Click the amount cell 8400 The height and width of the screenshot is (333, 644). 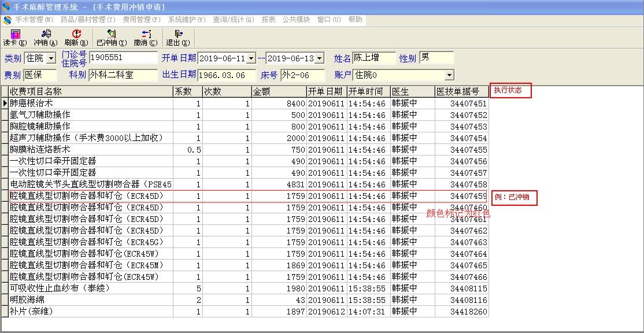click(279, 103)
